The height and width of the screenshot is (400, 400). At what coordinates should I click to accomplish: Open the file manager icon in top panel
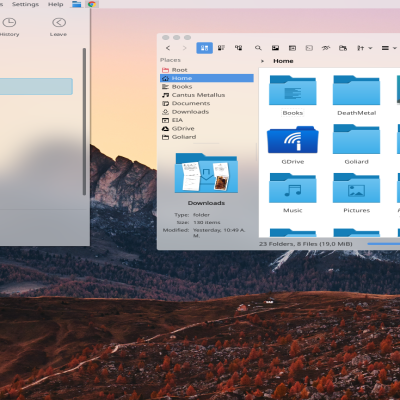coord(77,4)
